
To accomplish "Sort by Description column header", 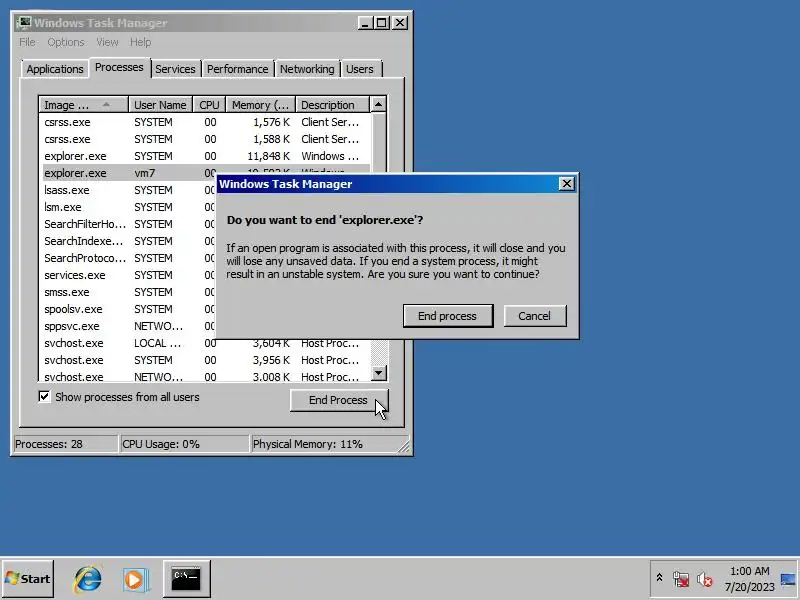I will [332, 105].
